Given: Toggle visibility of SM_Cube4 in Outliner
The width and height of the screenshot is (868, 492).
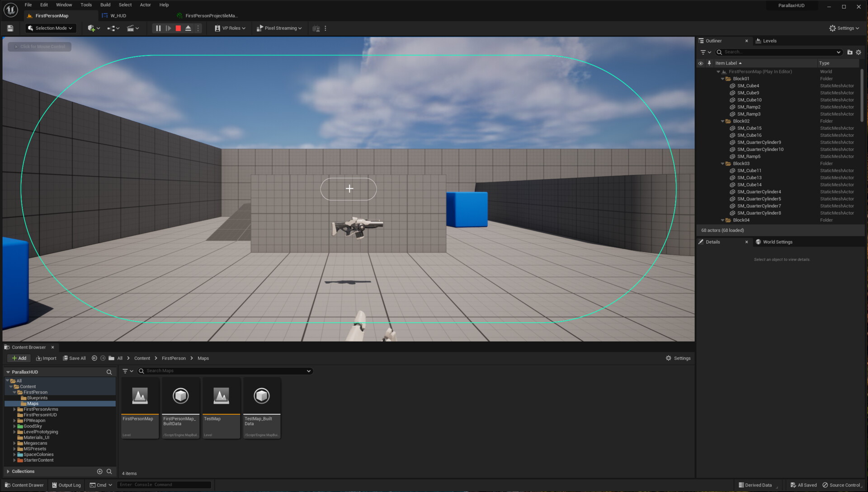Looking at the screenshot, I should coord(702,85).
